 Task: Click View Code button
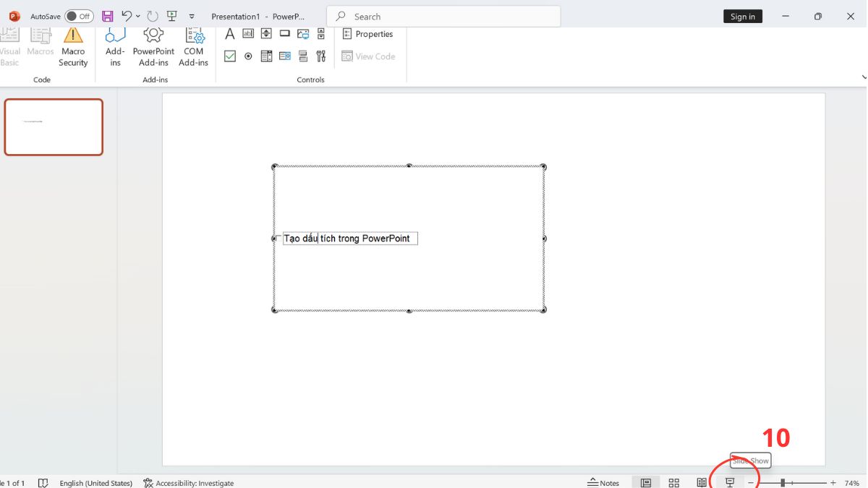[368, 56]
